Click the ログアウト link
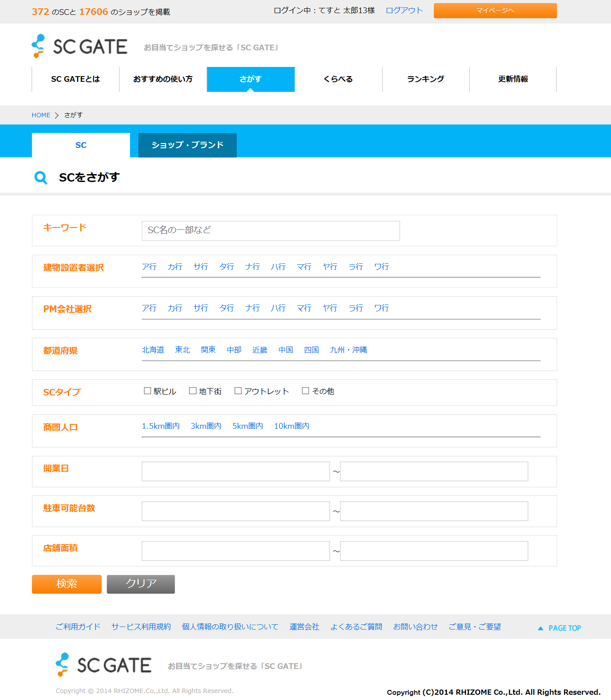This screenshot has height=700, width=611. point(404,10)
